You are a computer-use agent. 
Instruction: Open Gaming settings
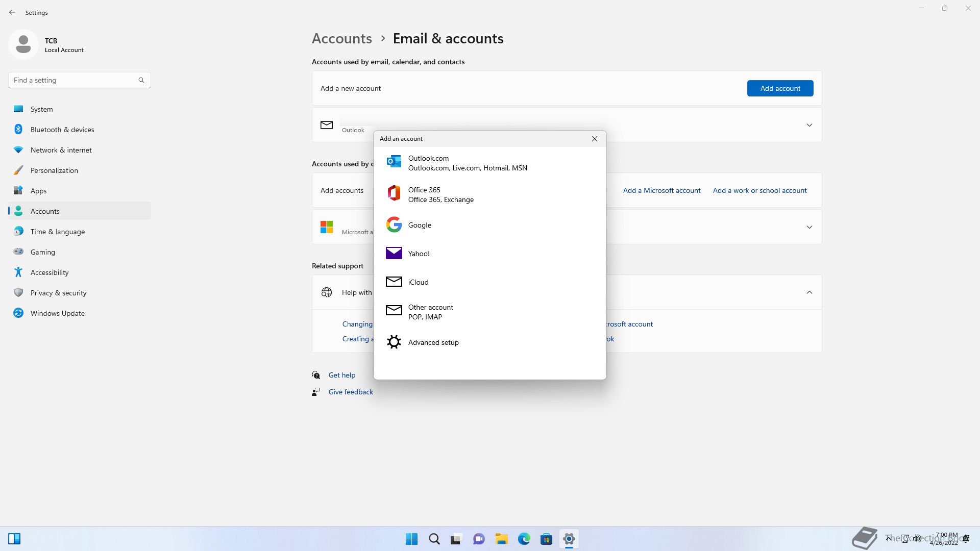(x=80, y=252)
